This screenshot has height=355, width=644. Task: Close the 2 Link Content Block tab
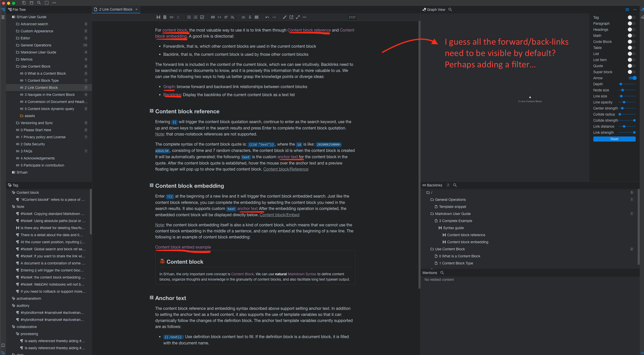(136, 9)
